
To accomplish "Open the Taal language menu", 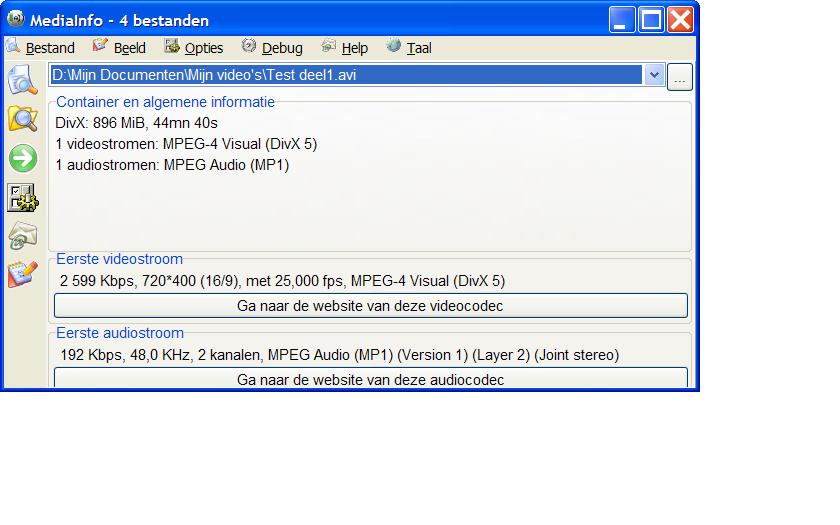I will coord(418,48).
